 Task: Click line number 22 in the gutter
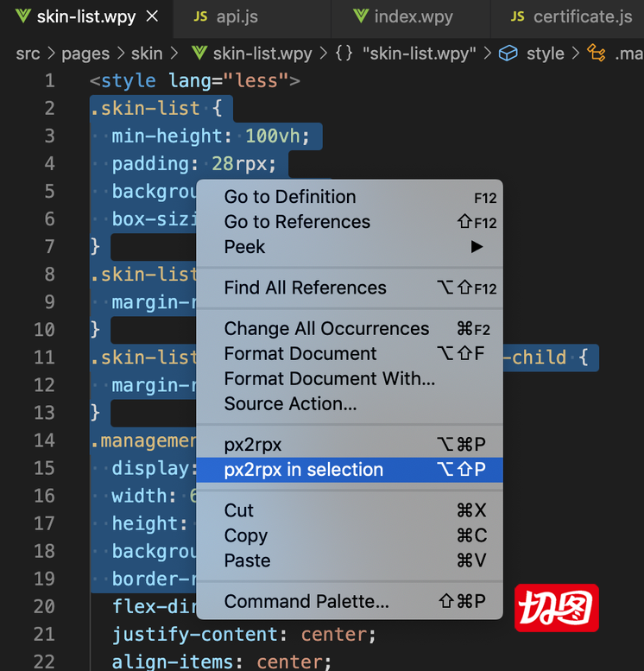[44, 662]
